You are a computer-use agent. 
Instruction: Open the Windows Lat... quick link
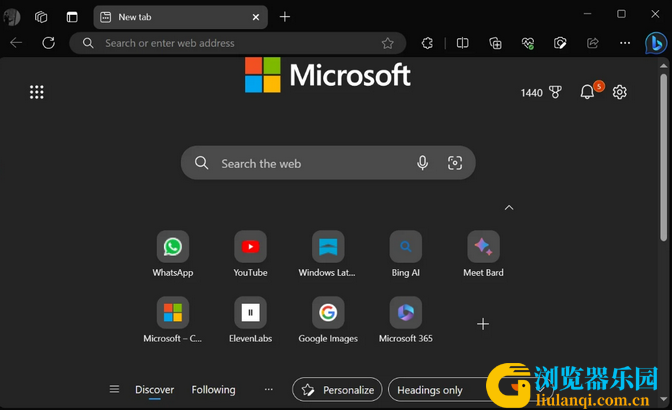(328, 254)
